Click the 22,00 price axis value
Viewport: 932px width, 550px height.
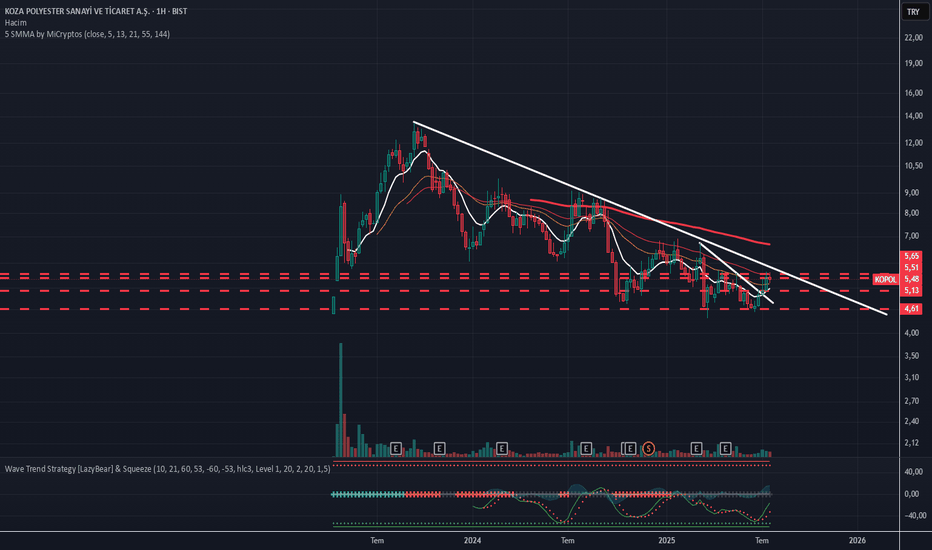point(913,37)
